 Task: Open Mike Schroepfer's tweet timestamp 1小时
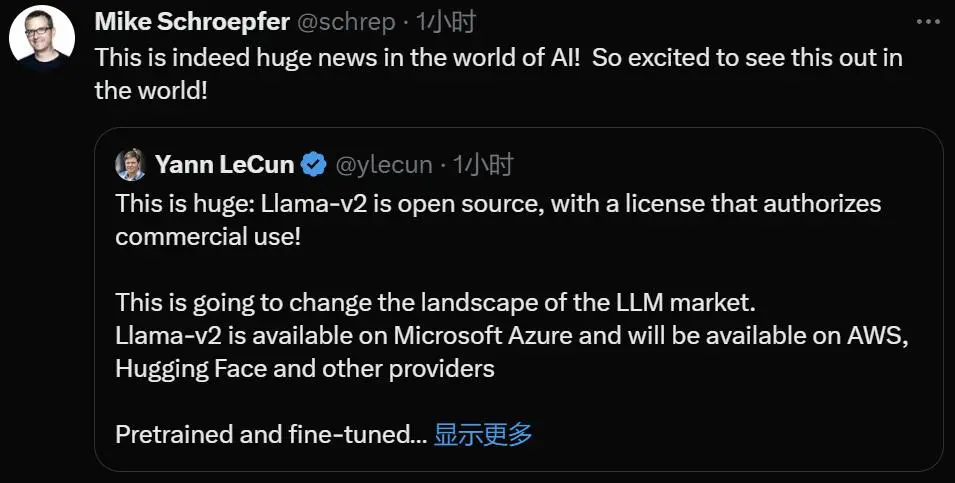445,22
